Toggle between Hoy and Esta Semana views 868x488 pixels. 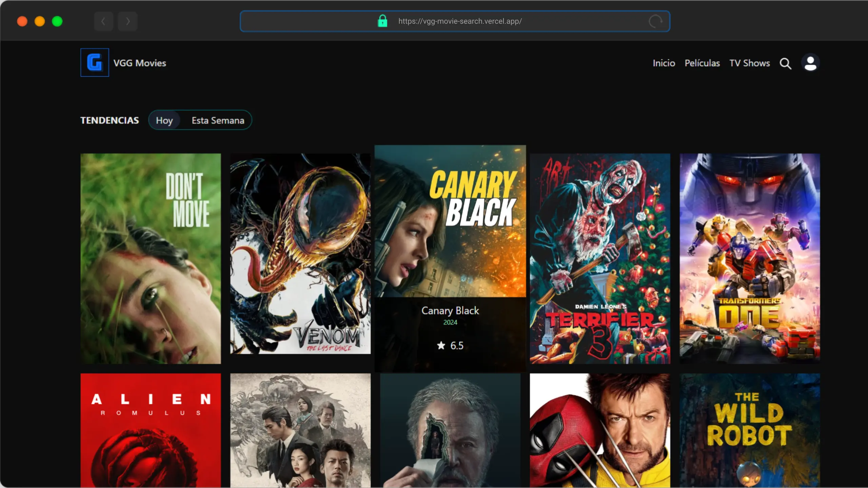(200, 120)
